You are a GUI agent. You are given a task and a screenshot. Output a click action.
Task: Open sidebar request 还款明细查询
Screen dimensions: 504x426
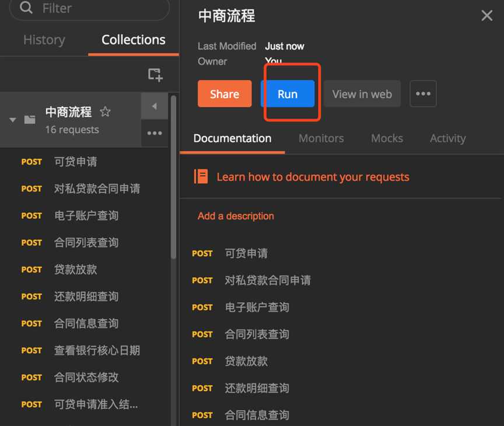coord(85,296)
